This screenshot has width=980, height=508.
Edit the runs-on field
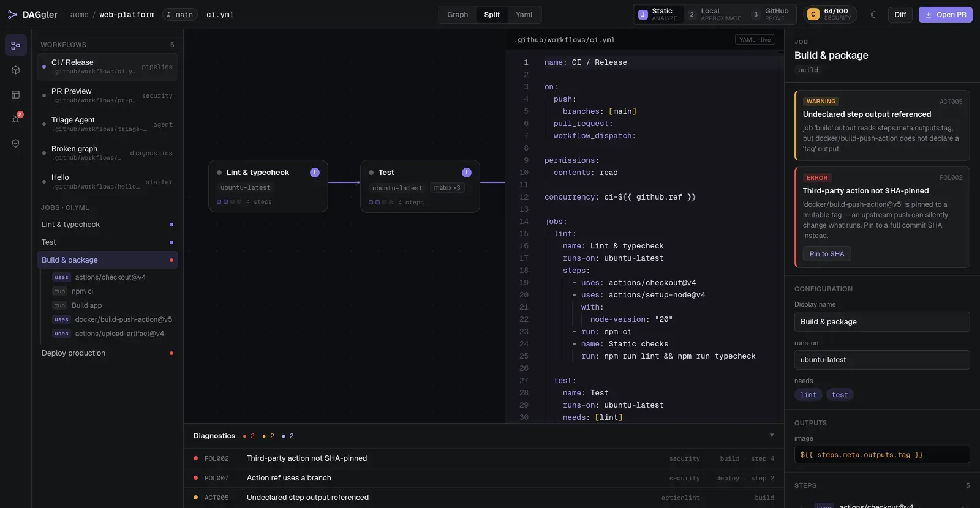(x=882, y=360)
